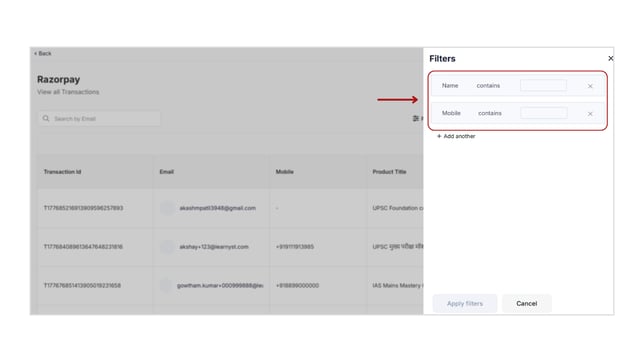The image size is (644, 362).
Task: Focus the Mobile filter value field
Action: pos(544,113)
